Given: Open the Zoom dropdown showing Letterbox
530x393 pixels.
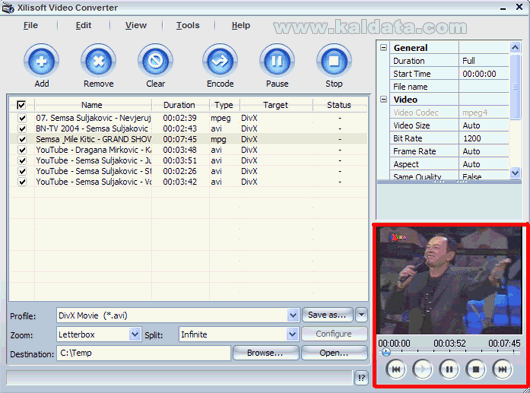Looking at the screenshot, I should [135, 335].
